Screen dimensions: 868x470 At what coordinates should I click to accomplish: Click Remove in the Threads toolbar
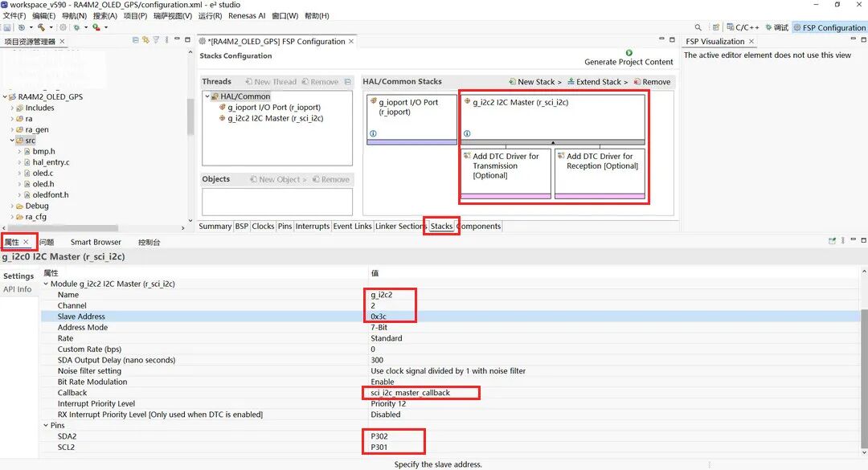[320, 82]
